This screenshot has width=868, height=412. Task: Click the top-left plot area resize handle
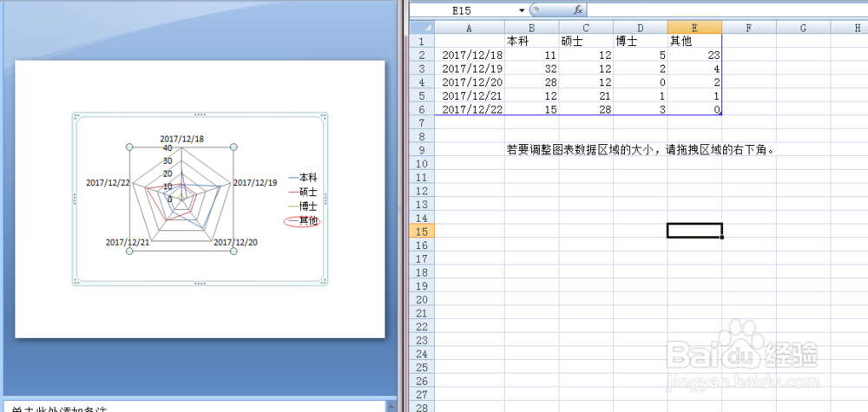click(129, 147)
